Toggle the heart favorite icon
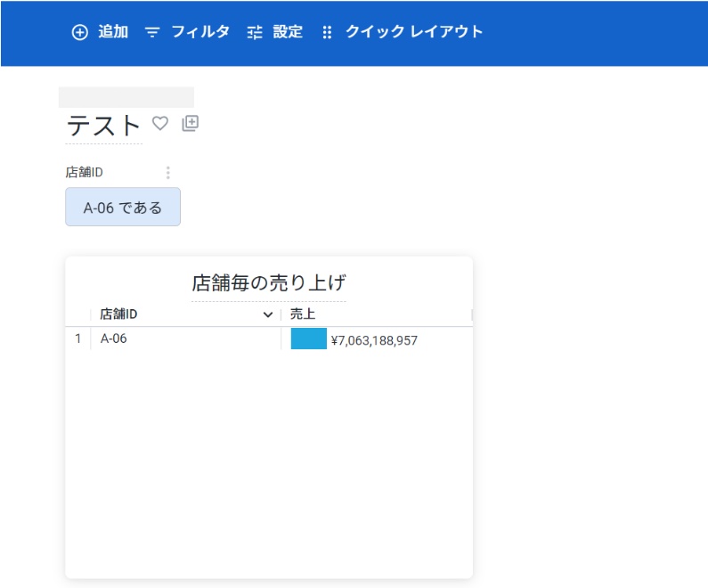 (x=160, y=124)
